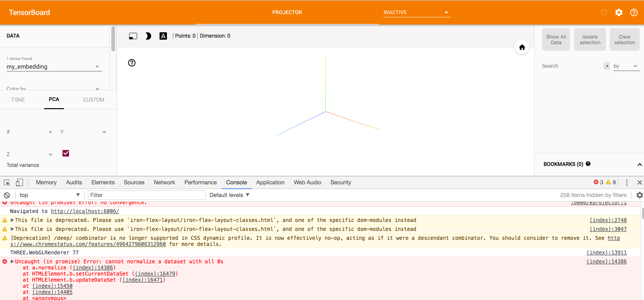This screenshot has height=300, width=644.
Task: Collapse the Bookmarks panel chevron
Action: (x=639, y=164)
